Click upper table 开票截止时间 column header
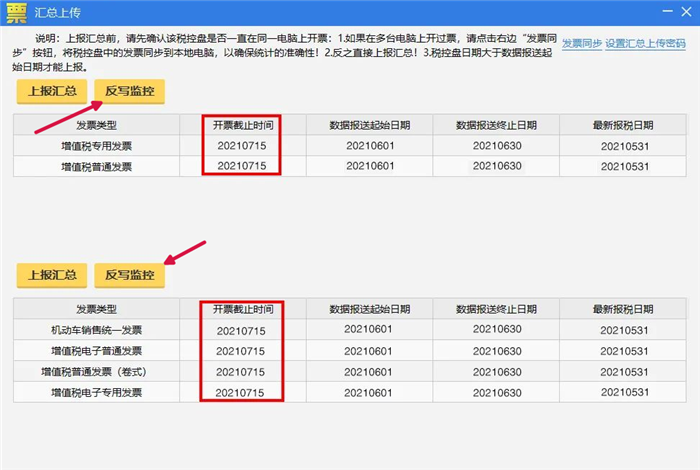This screenshot has height=470, width=700. click(243, 125)
